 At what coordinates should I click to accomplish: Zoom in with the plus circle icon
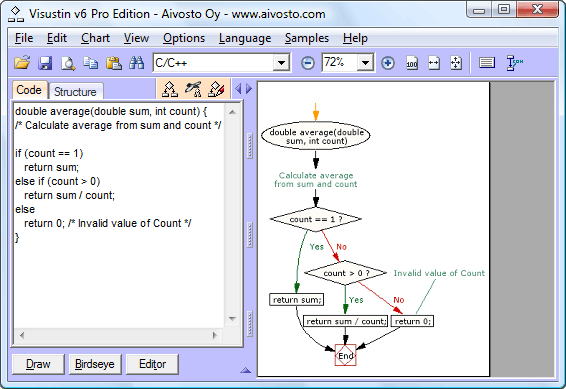pyautogui.click(x=388, y=64)
